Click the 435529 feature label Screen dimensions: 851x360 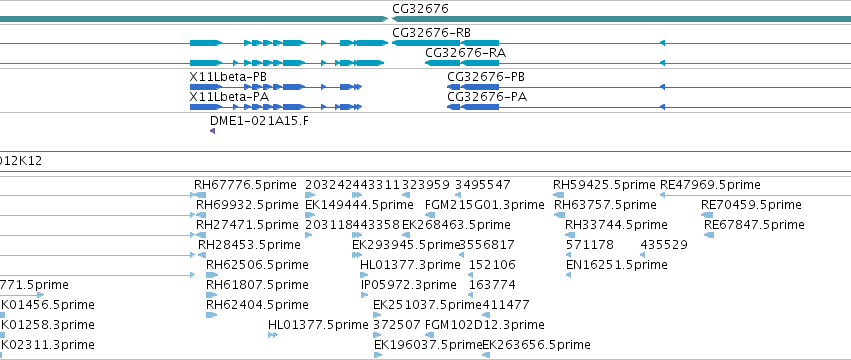(664, 245)
